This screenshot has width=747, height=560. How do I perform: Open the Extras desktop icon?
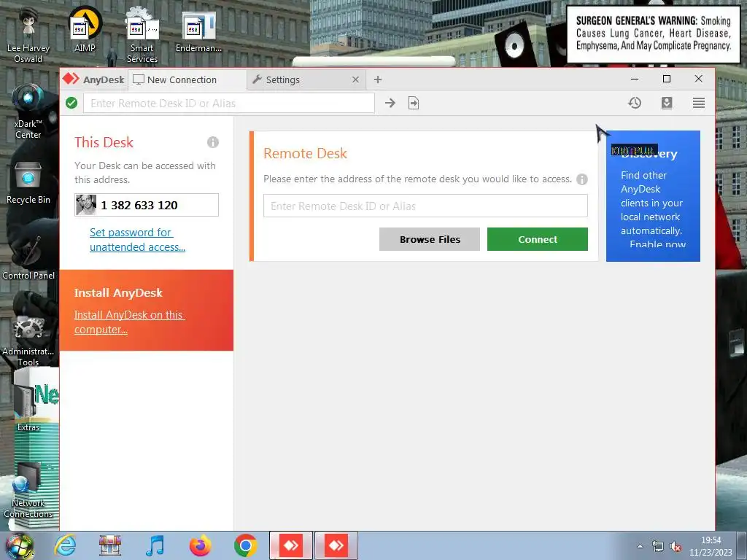coord(28,406)
